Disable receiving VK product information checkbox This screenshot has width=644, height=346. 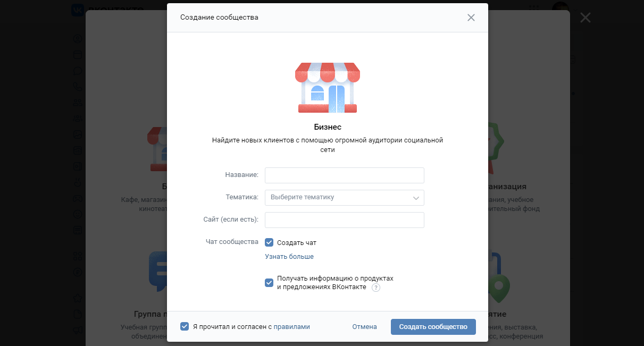pyautogui.click(x=269, y=283)
